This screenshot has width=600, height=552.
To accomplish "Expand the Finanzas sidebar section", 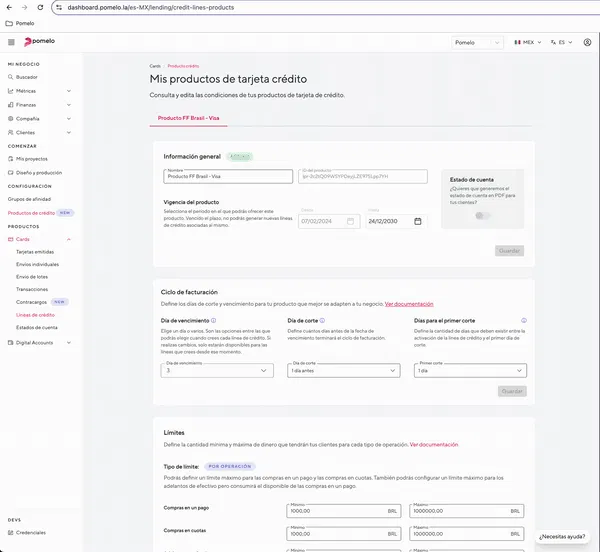I will click(69, 105).
